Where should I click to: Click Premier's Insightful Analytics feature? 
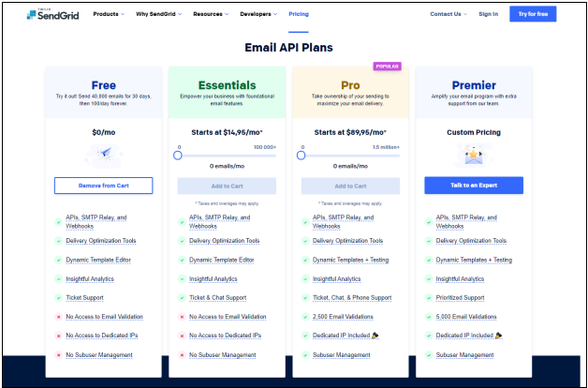pos(460,278)
